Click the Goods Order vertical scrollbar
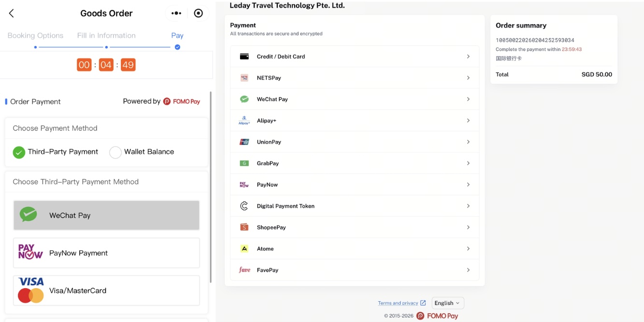644x322 pixels. [x=210, y=187]
